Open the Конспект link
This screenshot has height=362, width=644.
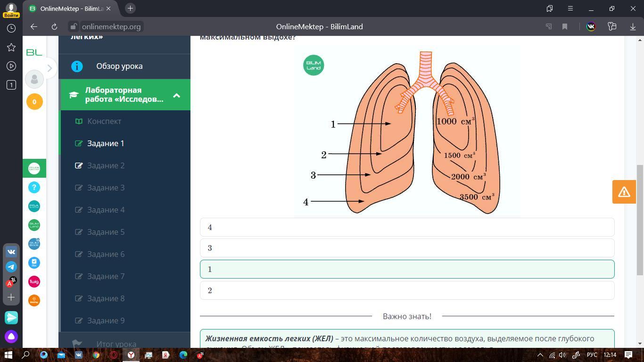tap(104, 121)
